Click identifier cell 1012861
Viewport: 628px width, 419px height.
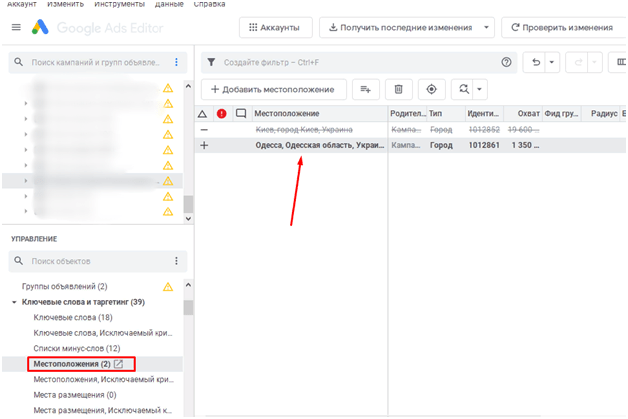tap(484, 145)
